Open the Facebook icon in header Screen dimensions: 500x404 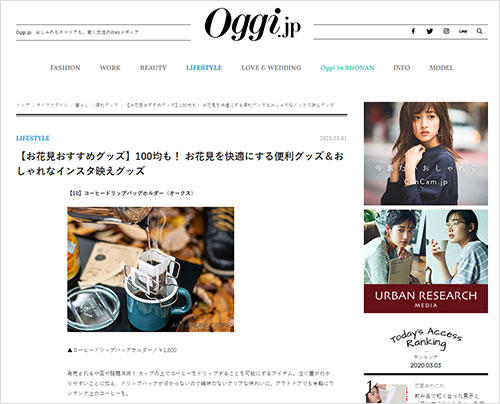[413, 31]
